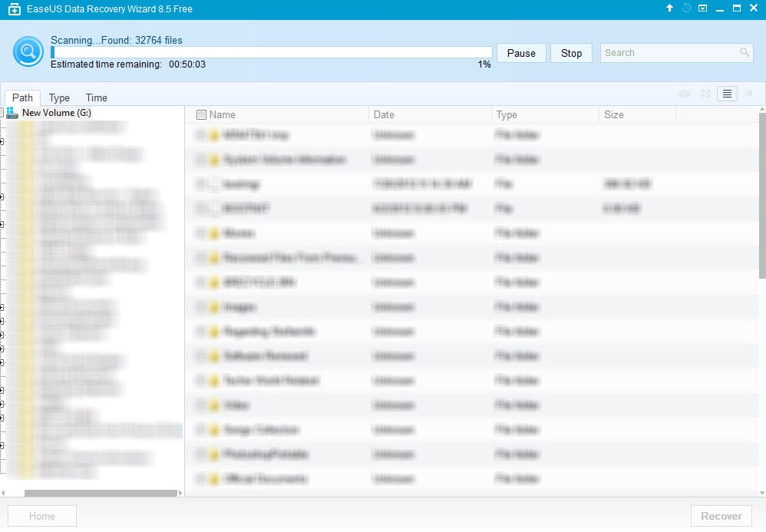766x532 pixels.
Task: Click the drive icon beside New Volume
Action: point(12,113)
